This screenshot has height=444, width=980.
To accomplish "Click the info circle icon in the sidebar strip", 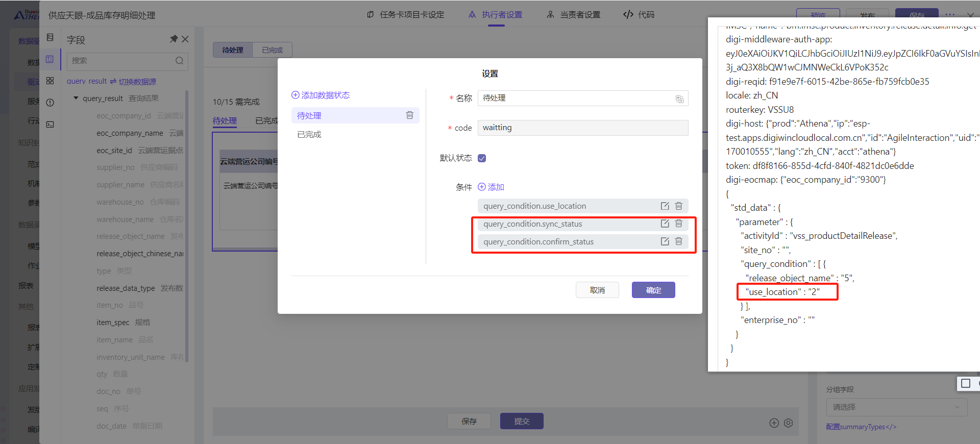I will coord(50,103).
